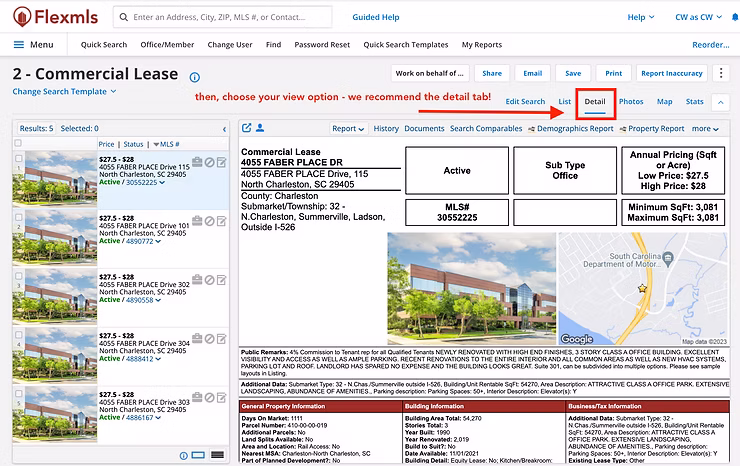This screenshot has height=466, width=740.
Task: Click reject icon for Drive 304 listing
Action: pyautogui.click(x=210, y=339)
